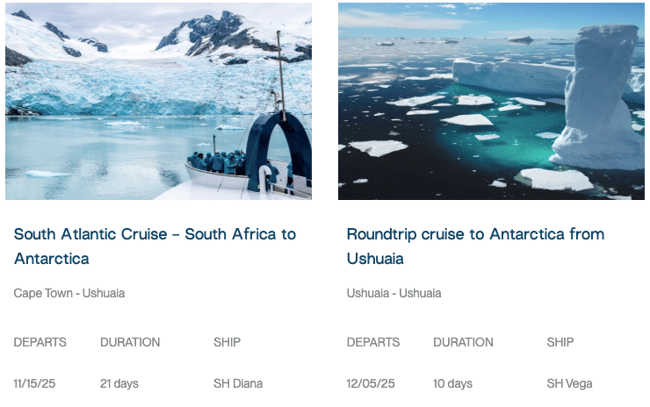
Task: Open Roundtrip cruise to Antarctica from Ushuaia
Action: pos(475,246)
